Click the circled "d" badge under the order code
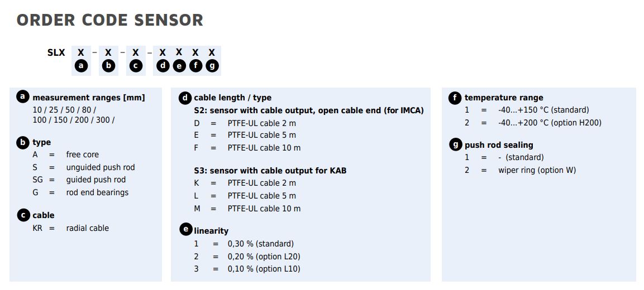 pyautogui.click(x=163, y=66)
